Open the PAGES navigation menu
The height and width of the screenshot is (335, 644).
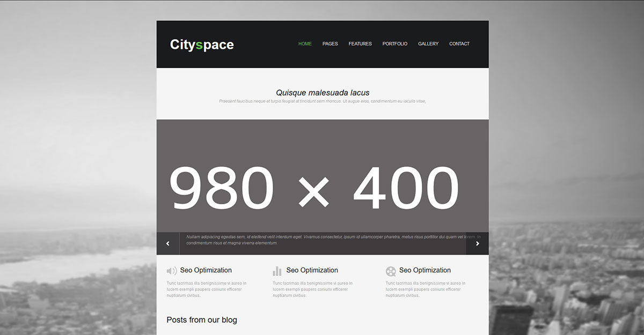point(330,44)
